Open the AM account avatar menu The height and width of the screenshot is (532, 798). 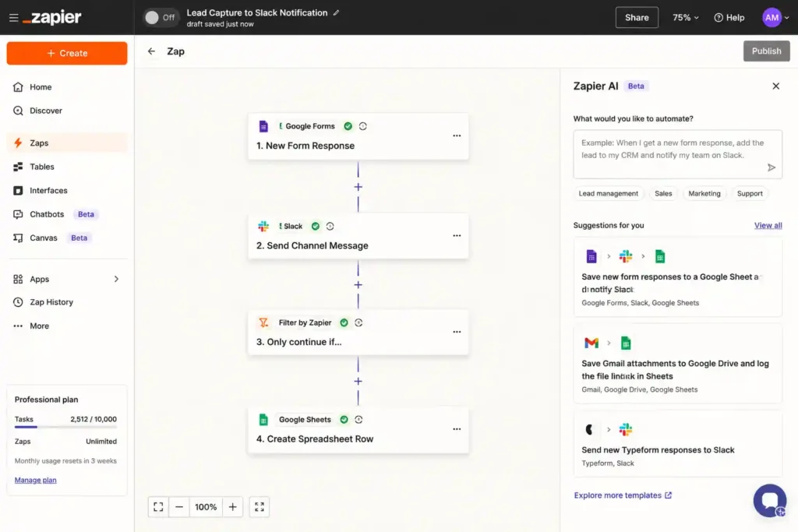point(775,17)
